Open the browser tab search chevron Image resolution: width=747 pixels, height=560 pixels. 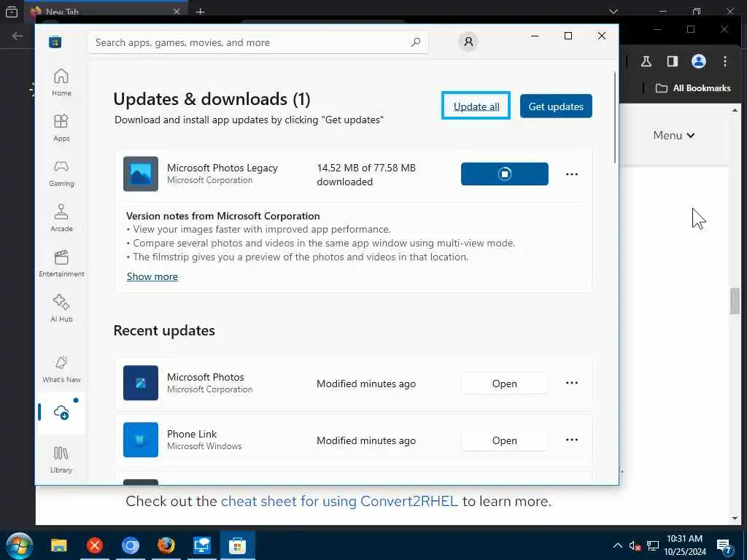pyautogui.click(x=613, y=12)
